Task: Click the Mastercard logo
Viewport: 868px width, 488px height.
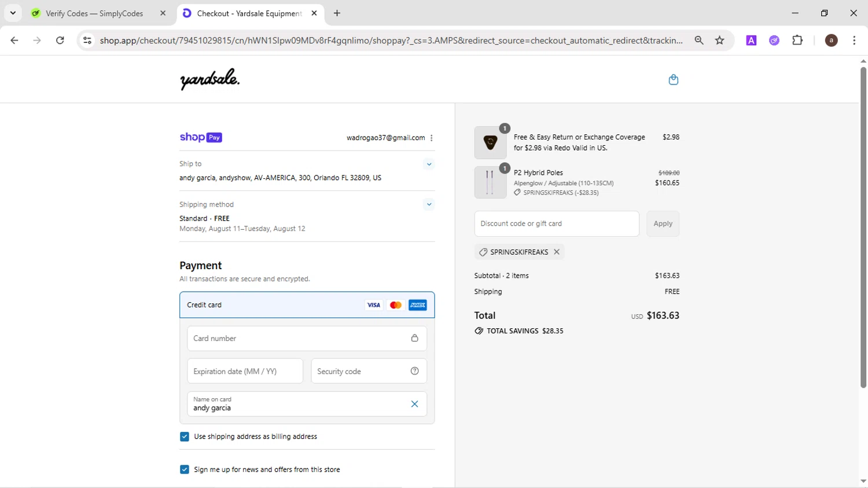Action: pyautogui.click(x=396, y=305)
